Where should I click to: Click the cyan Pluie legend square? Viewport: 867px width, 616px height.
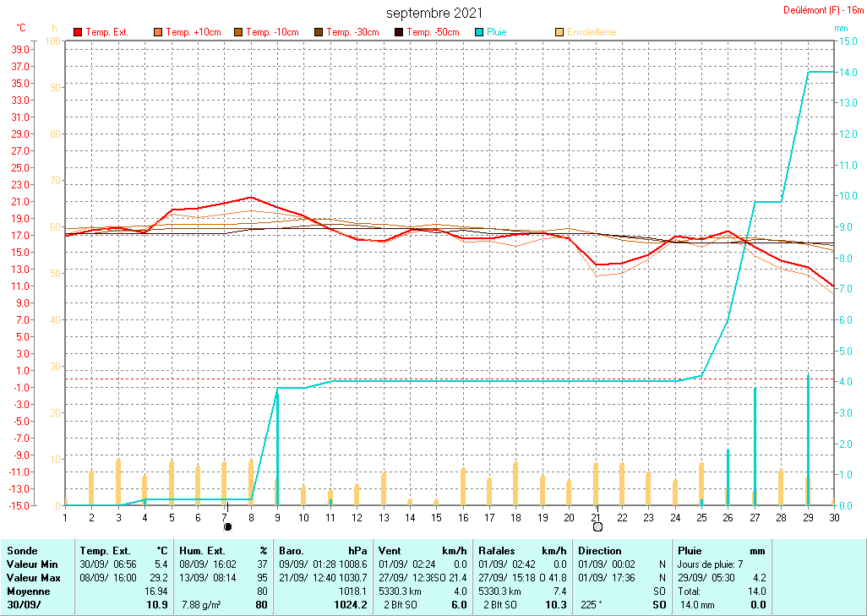[479, 32]
